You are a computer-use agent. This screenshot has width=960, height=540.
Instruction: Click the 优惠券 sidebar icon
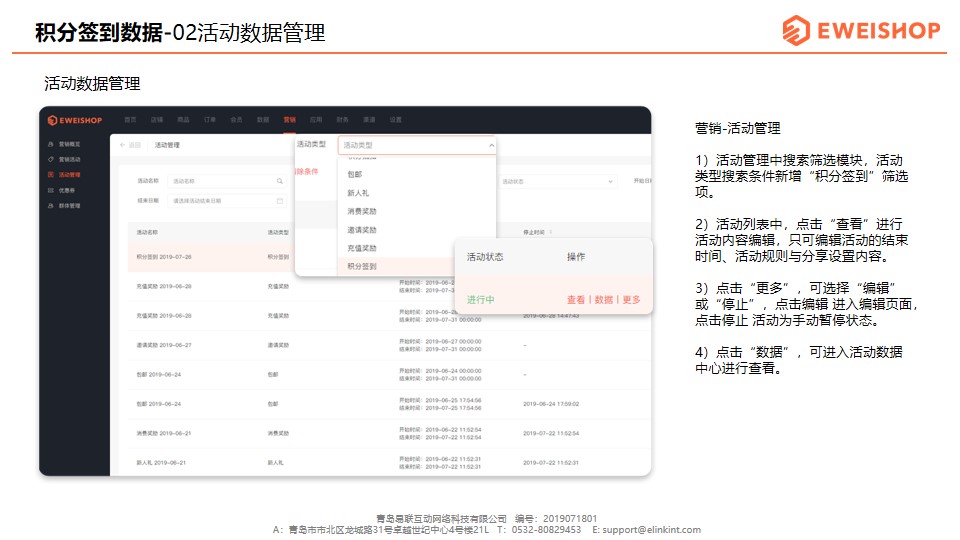pyautogui.click(x=51, y=190)
